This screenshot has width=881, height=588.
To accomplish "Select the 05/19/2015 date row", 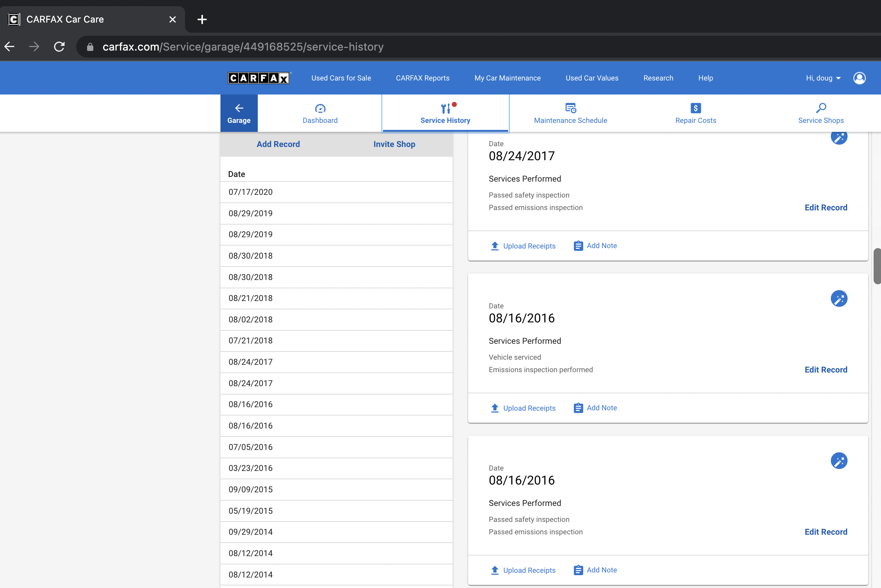I will point(336,511).
